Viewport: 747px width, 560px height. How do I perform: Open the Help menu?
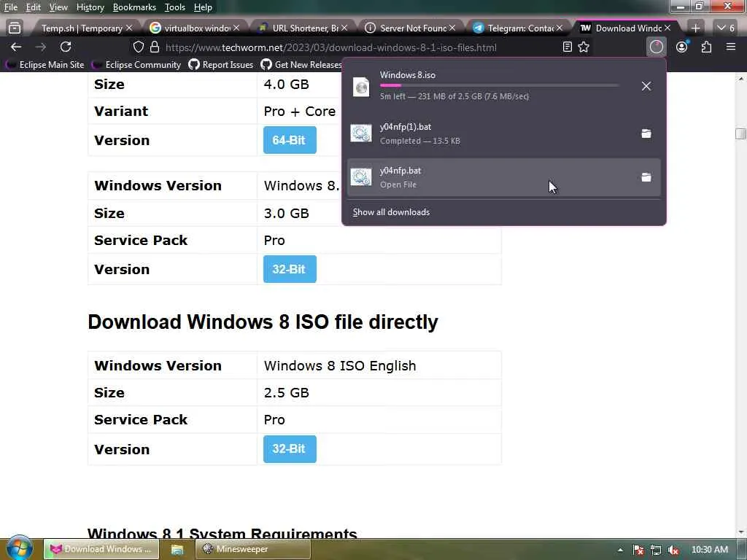pyautogui.click(x=203, y=7)
